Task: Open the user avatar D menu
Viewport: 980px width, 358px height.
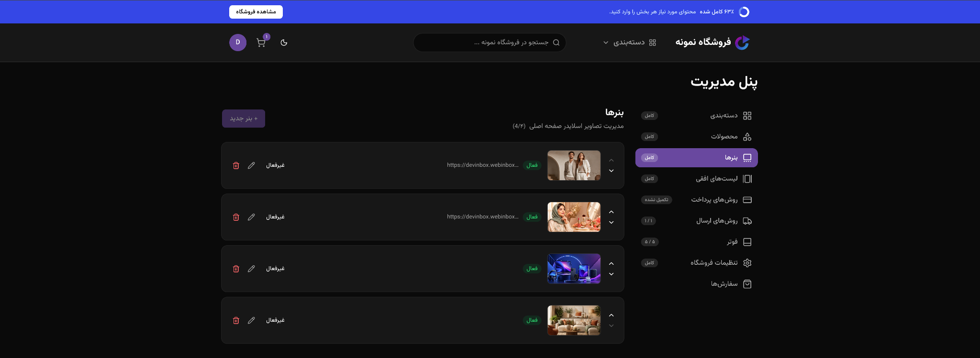Action: tap(238, 43)
